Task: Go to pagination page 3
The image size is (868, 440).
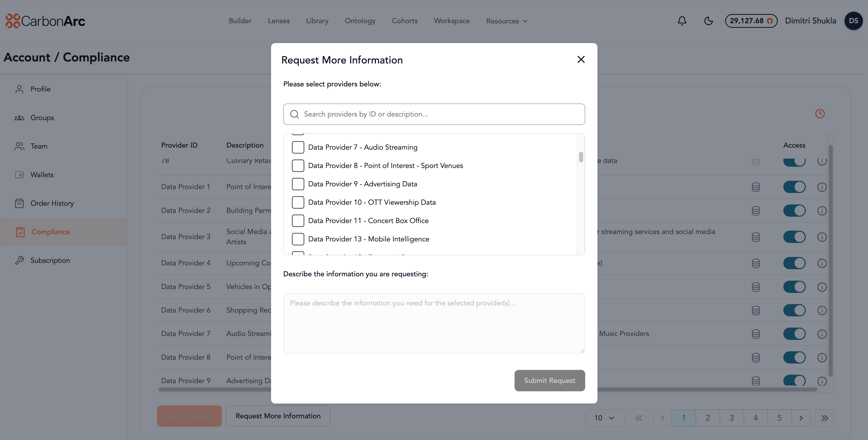Action: [x=732, y=418]
